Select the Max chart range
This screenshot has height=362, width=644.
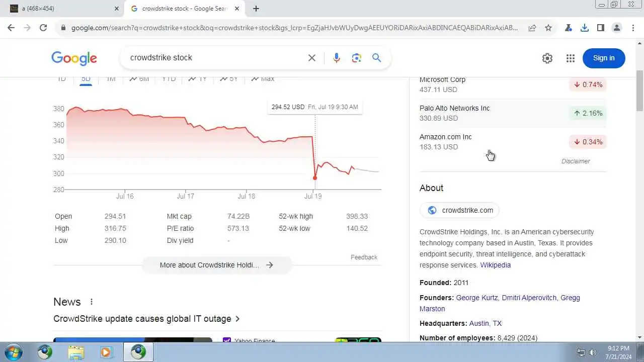[x=263, y=79]
